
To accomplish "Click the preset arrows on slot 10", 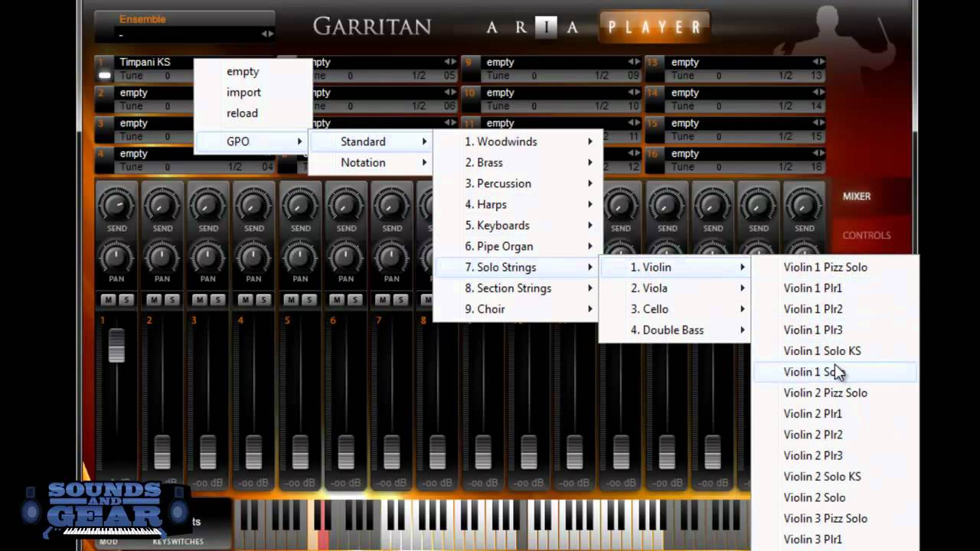I will click(x=634, y=93).
